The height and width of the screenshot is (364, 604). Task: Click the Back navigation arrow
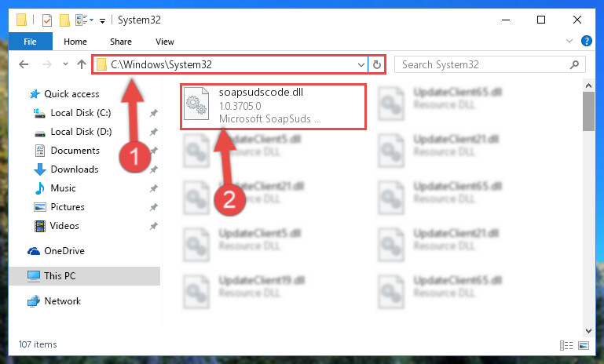(x=24, y=64)
